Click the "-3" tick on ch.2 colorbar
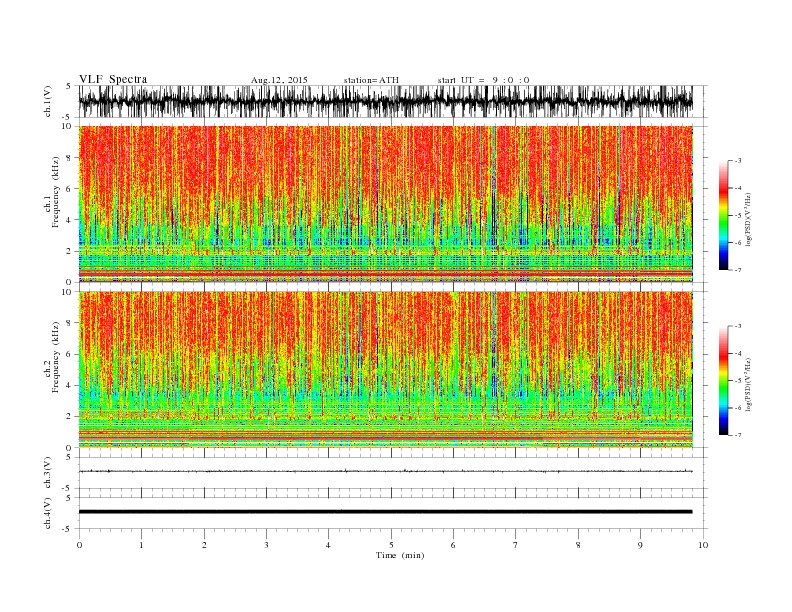This screenshot has width=792, height=612. [737, 326]
